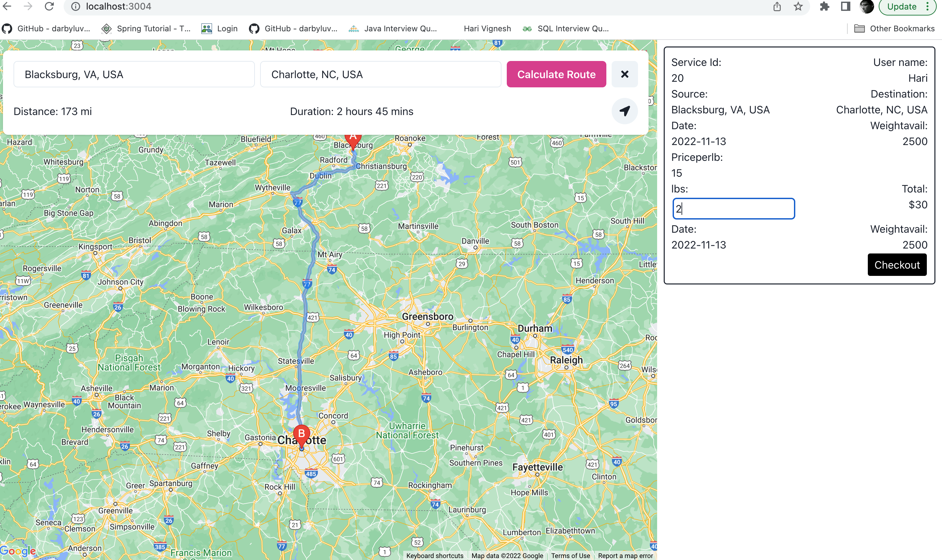Open the extensions puzzle-piece icon
Image resolution: width=942 pixels, height=560 pixels.
824,6
